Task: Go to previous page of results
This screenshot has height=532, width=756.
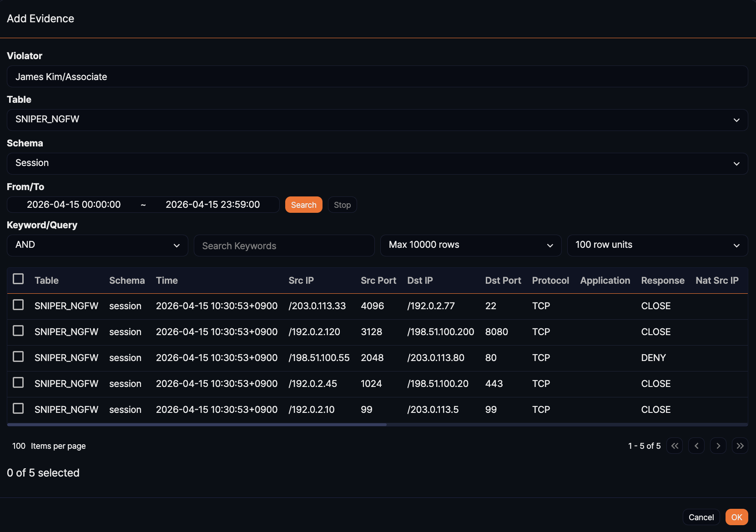Action: 696,446
